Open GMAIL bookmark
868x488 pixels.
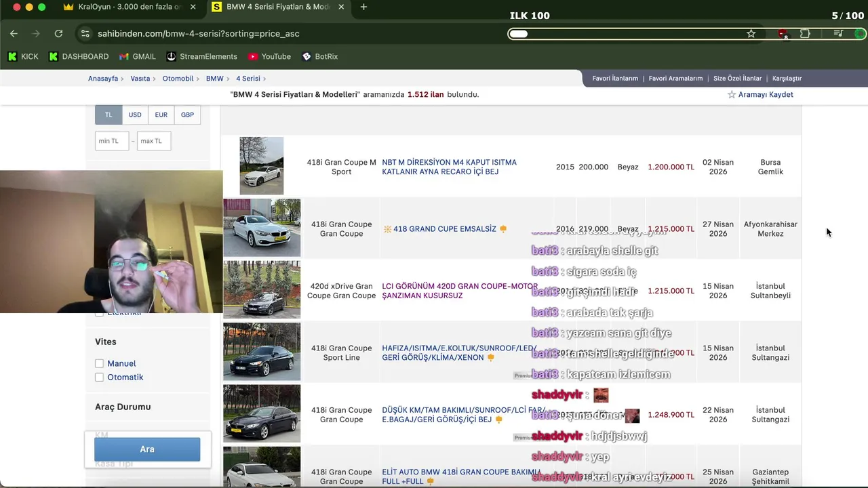138,56
